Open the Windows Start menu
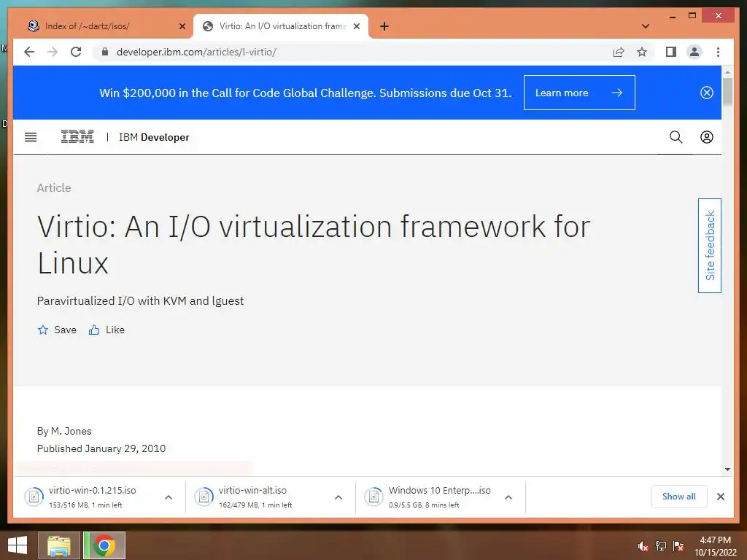This screenshot has height=560, width=747. click(18, 545)
